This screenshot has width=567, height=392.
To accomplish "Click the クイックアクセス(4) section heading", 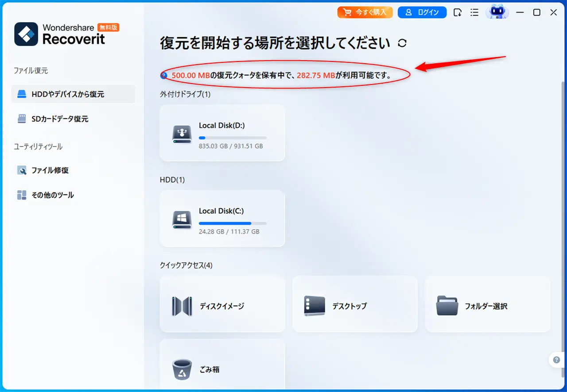I will coord(186,265).
